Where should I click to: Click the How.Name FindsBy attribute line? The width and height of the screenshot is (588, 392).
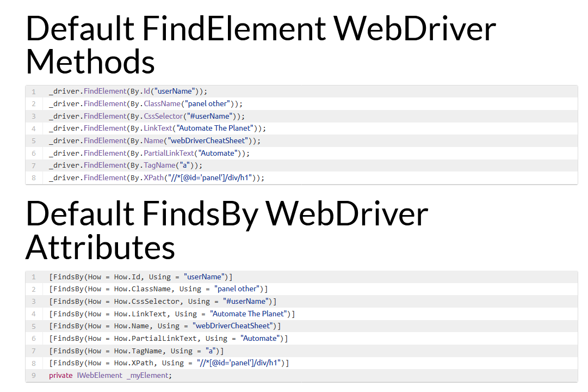165,326
